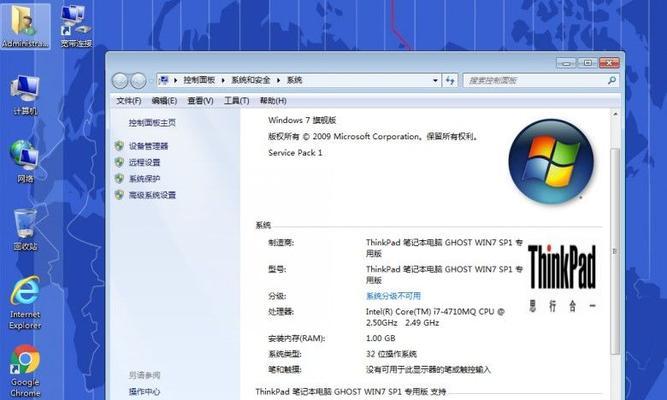The height and width of the screenshot is (400, 667).
Task: Click 系统 in the breadcrumb path
Action: pyautogui.click(x=294, y=80)
